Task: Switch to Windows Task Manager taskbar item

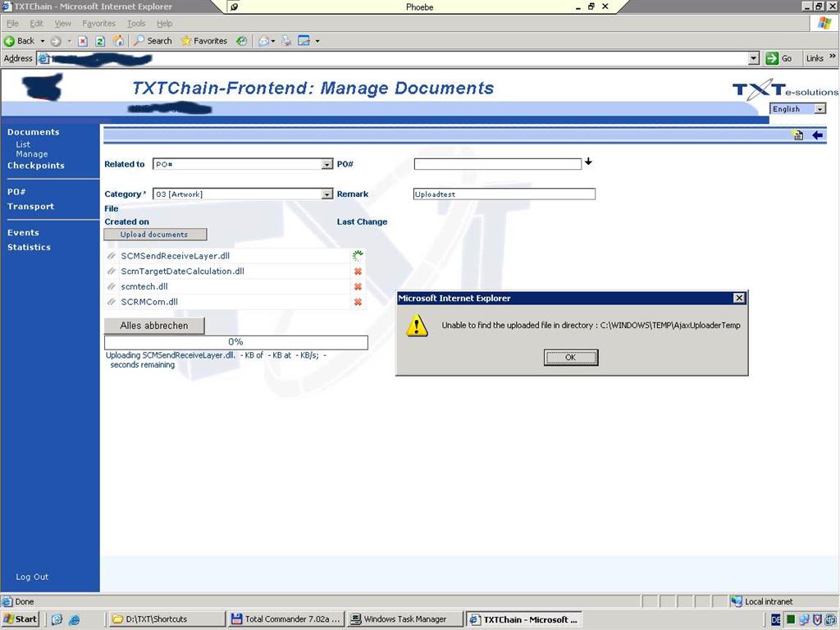Action: pyautogui.click(x=405, y=619)
